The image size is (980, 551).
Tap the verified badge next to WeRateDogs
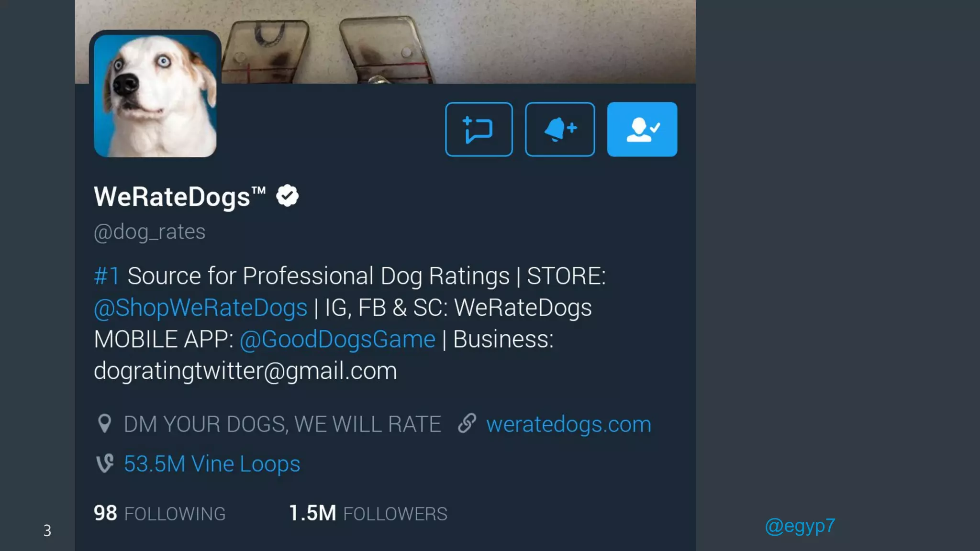pyautogui.click(x=287, y=196)
